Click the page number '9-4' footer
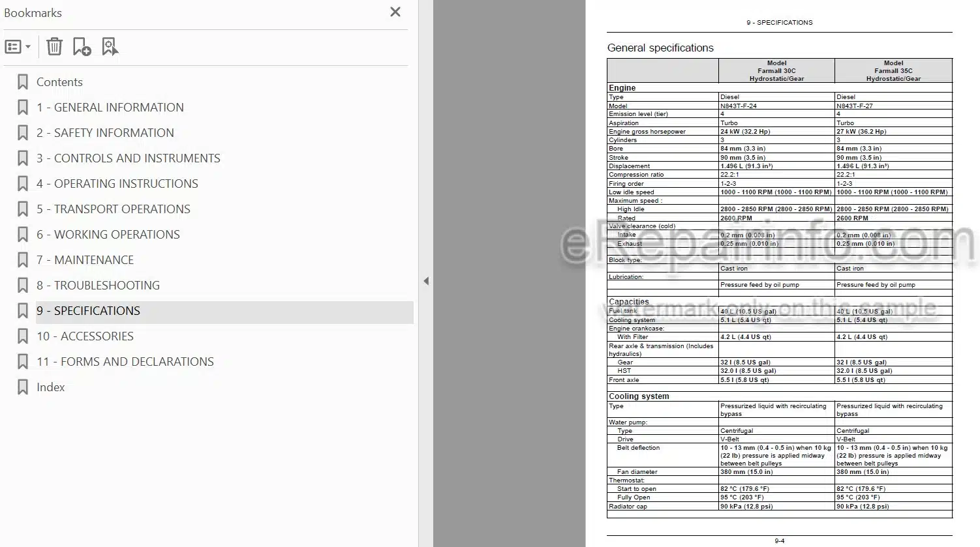 point(779,541)
